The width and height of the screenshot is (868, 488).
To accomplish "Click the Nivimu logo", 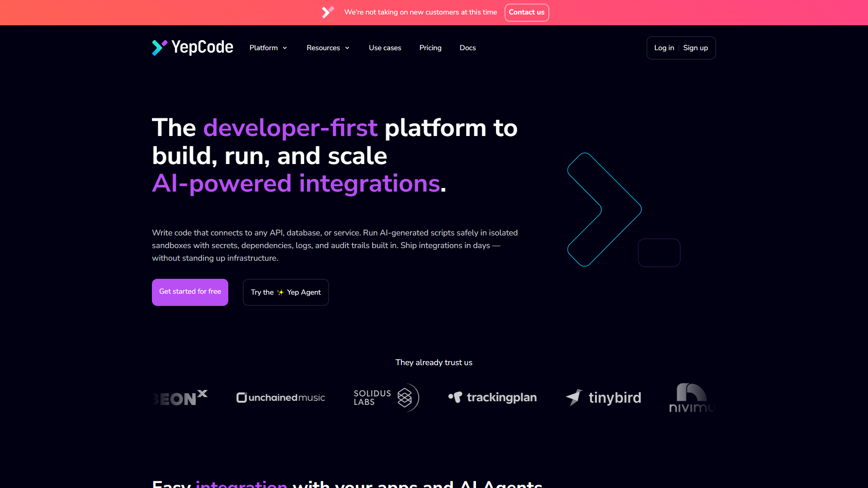I will point(691,398).
